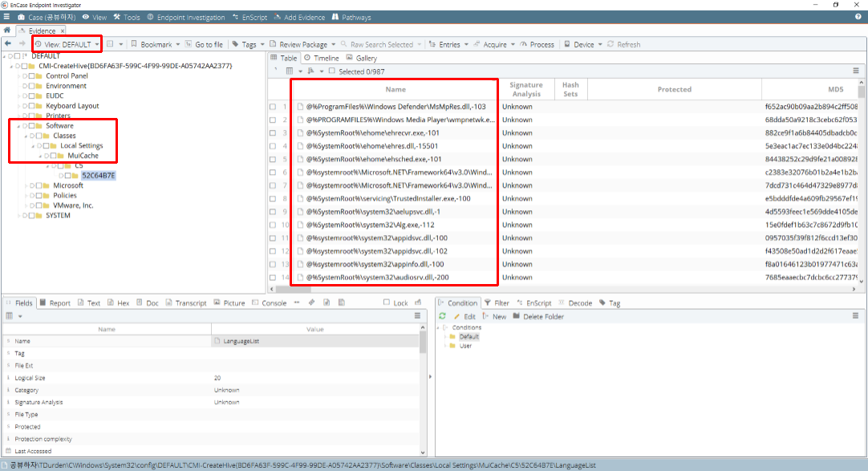The width and height of the screenshot is (868, 471).
Task: Open the View: DEFAULT dropdown
Action: [67, 45]
